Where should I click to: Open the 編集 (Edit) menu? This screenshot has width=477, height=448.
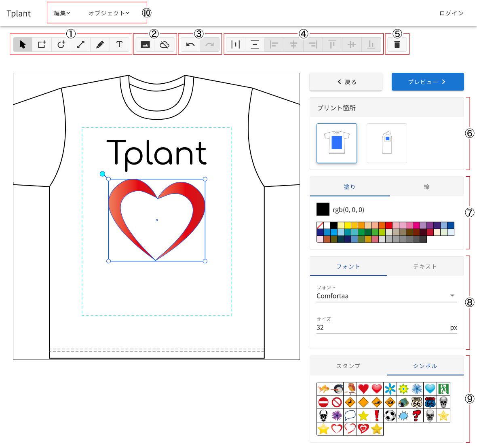click(x=61, y=13)
